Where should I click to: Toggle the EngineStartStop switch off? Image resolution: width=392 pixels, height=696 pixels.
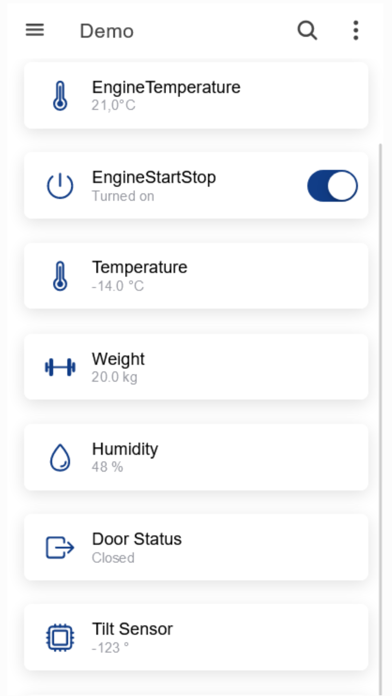coord(333,186)
